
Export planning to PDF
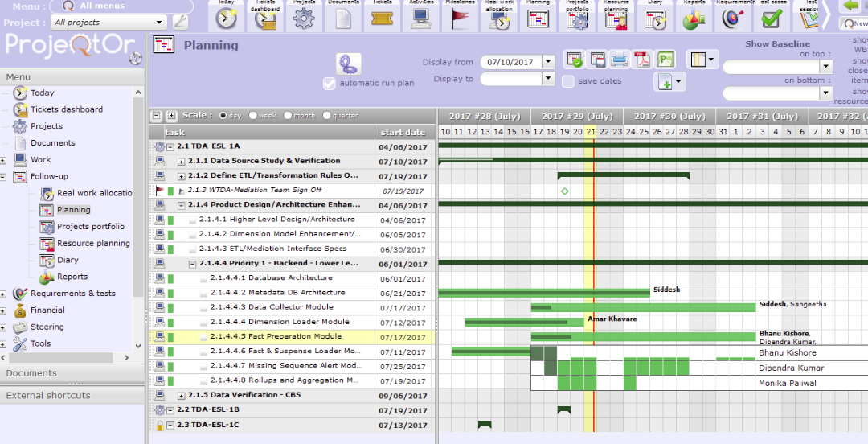click(642, 59)
